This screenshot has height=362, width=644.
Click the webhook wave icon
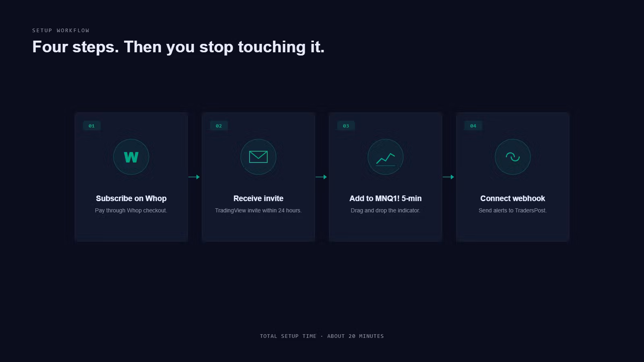[513, 157]
